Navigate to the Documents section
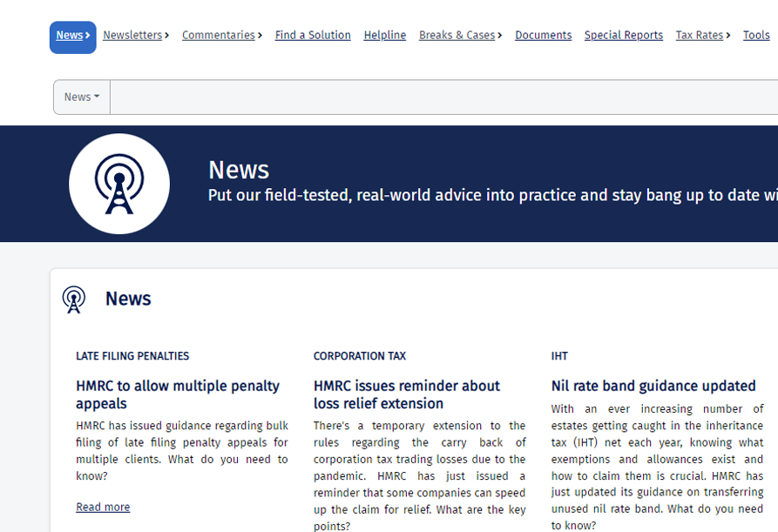778x532 pixels. pyautogui.click(x=544, y=36)
